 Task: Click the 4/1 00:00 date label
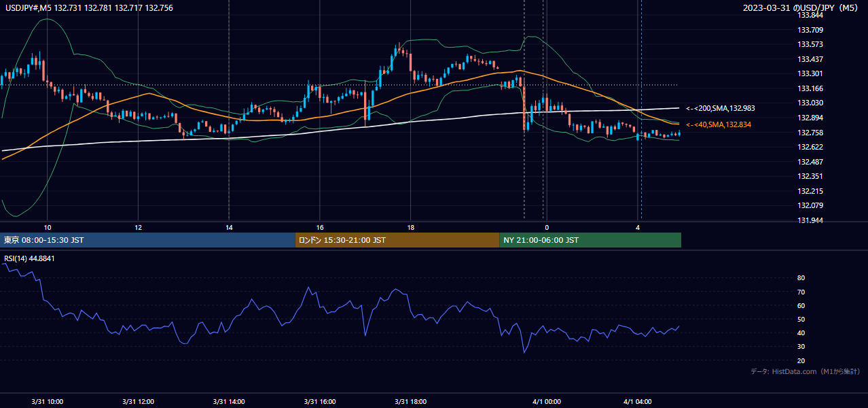pos(547,401)
